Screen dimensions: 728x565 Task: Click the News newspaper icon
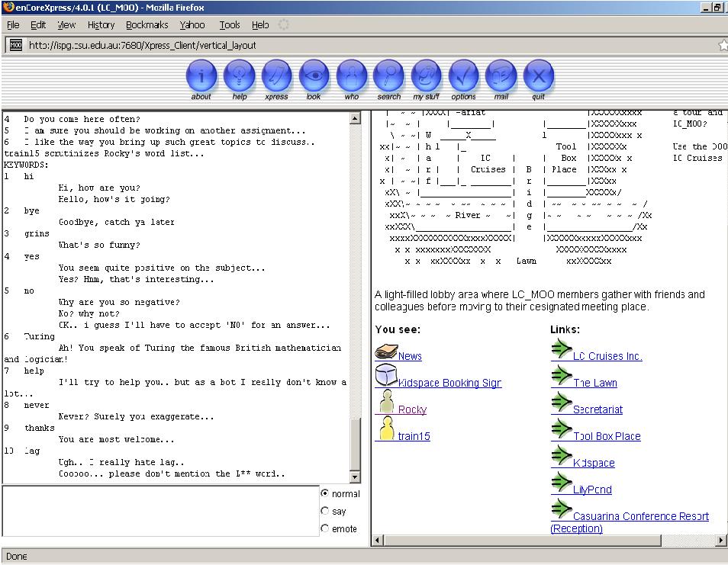(x=386, y=352)
